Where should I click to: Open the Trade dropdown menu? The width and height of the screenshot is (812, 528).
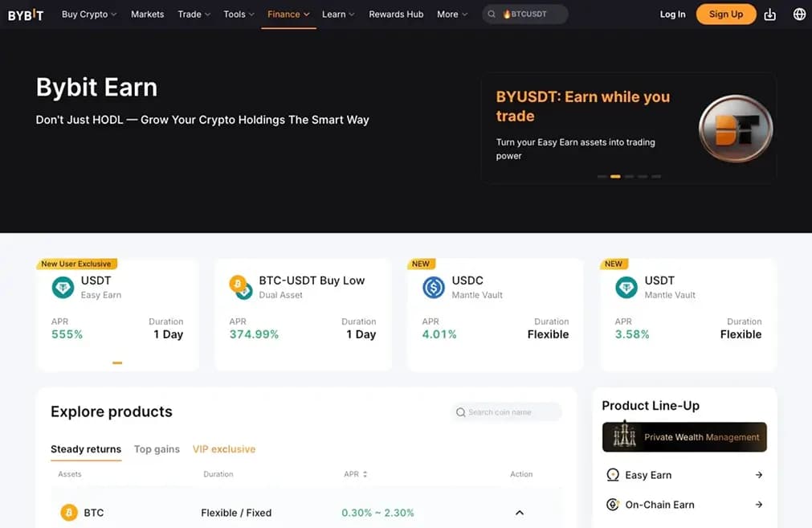(194, 14)
